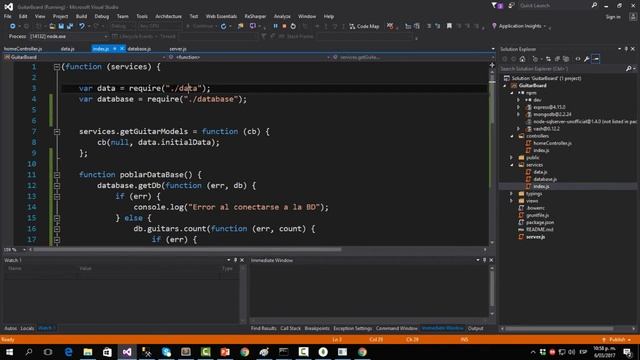The width and height of the screenshot is (640, 360).
Task: Open the Code Map tool
Action: (364, 26)
